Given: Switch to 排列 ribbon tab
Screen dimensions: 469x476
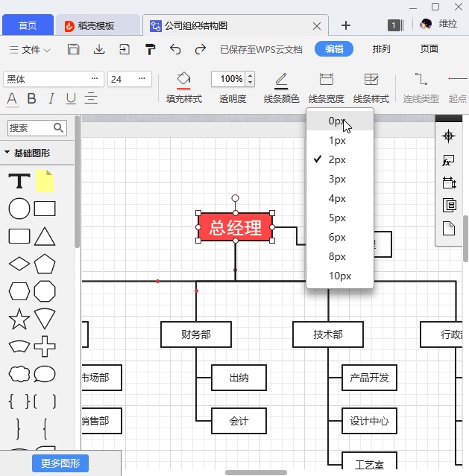Looking at the screenshot, I should [381, 49].
